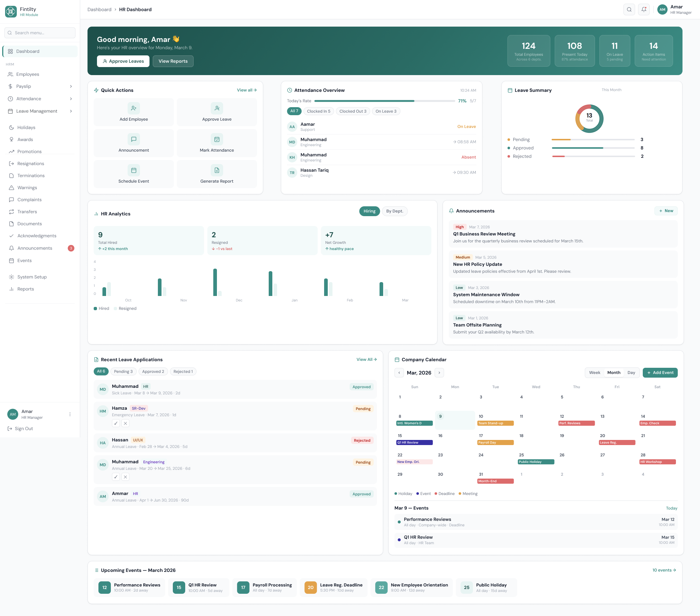Open the Q1 HR Review calendar event
The width and height of the screenshot is (700, 616).
[415, 442]
